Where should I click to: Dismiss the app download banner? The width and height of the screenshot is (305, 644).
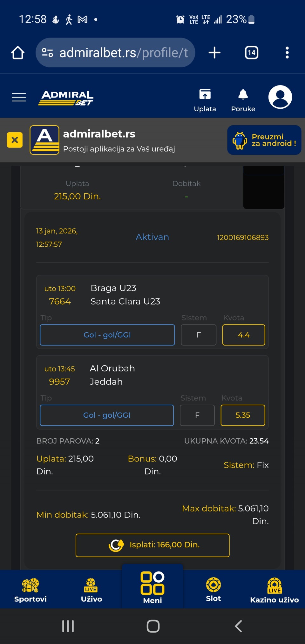[x=15, y=140]
